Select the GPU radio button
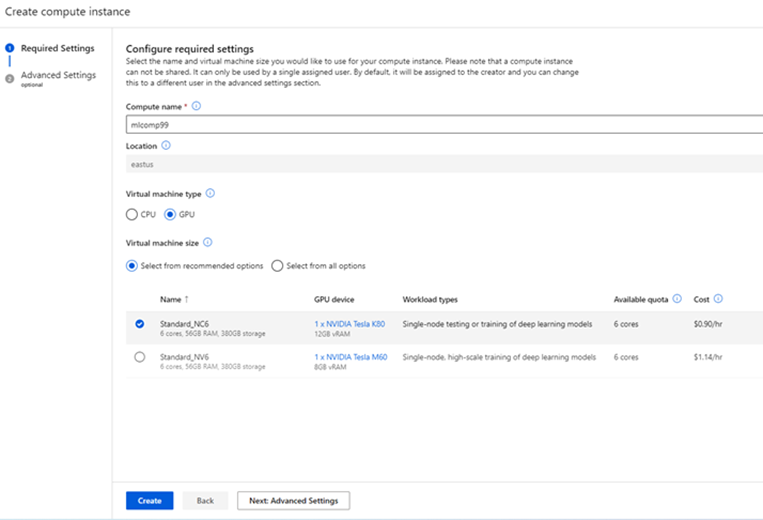 click(x=170, y=214)
